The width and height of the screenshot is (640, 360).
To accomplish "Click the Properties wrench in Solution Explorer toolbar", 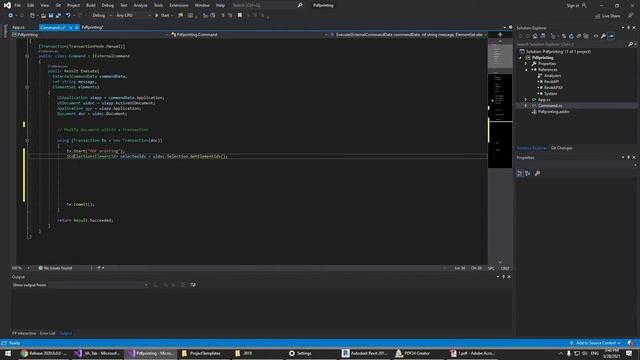I will tap(603, 36).
